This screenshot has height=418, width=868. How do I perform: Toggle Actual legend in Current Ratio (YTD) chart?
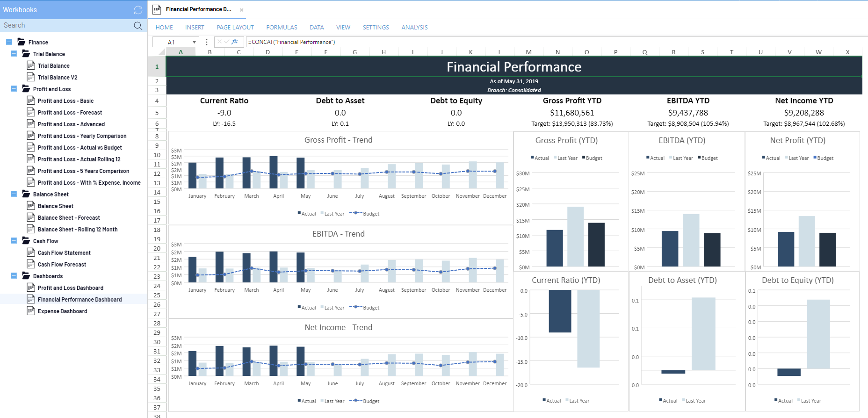(551, 401)
